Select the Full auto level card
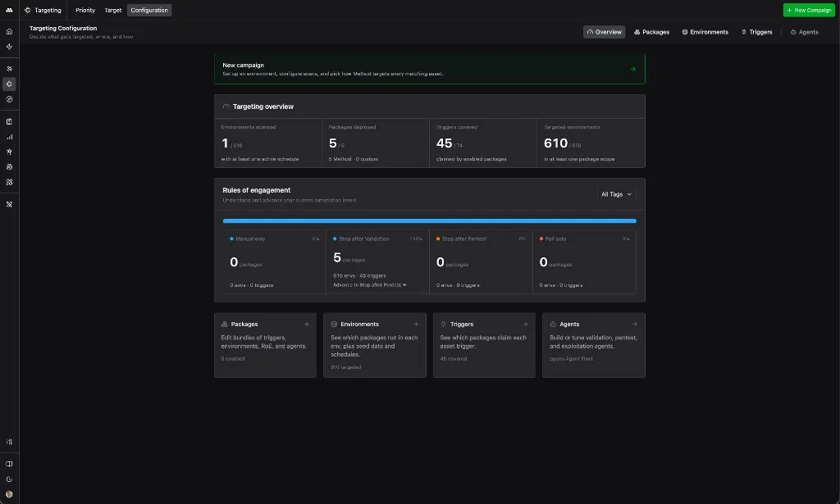840x504 pixels. coord(584,262)
